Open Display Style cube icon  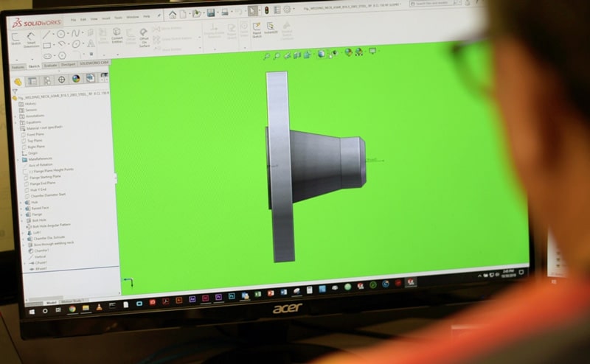point(321,54)
